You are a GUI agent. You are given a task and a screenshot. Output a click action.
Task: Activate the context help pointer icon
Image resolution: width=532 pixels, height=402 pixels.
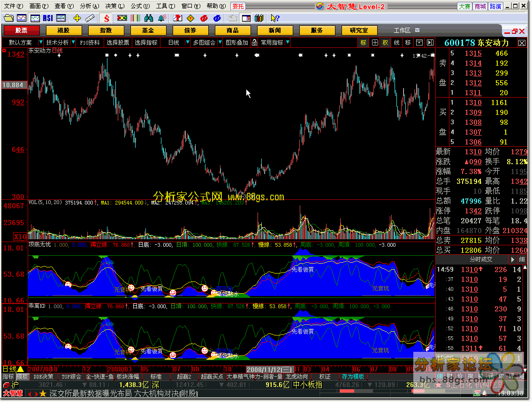pyautogui.click(x=275, y=18)
